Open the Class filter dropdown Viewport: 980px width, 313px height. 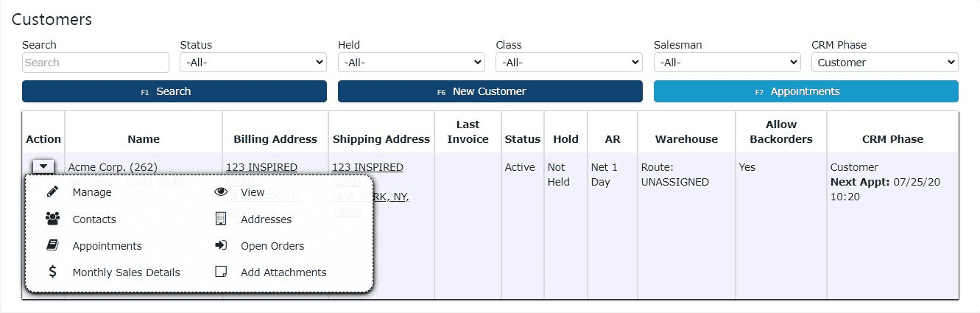[x=568, y=63]
